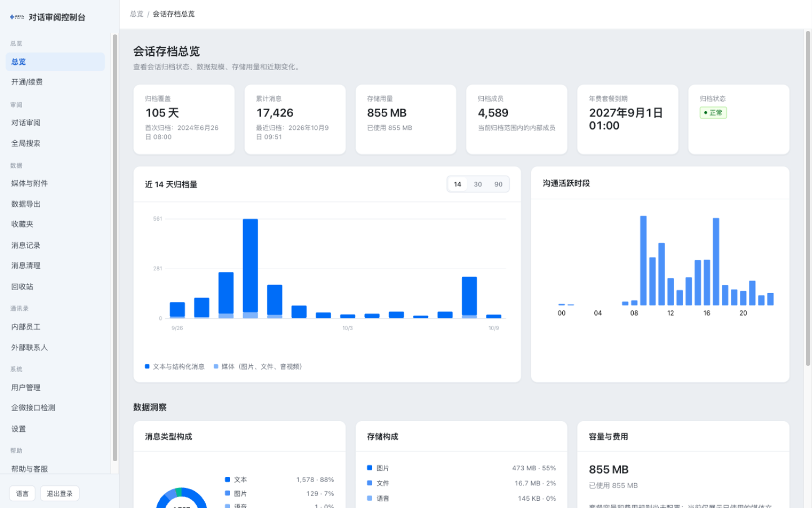The image size is (812, 508).
Task: Click the 17,426 cumulative messages value
Action: [x=275, y=113]
